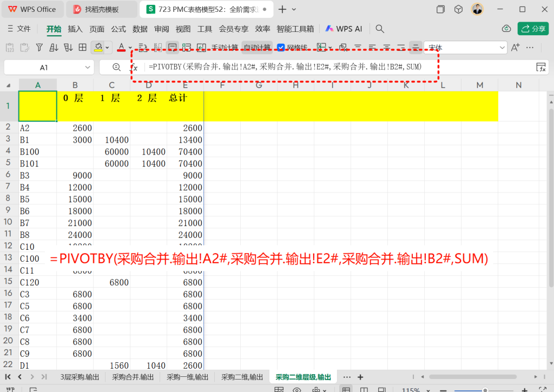Screen dimensions: 554x392
Task: Switch to sheet 采购合并.输出
Action: click(x=133, y=377)
